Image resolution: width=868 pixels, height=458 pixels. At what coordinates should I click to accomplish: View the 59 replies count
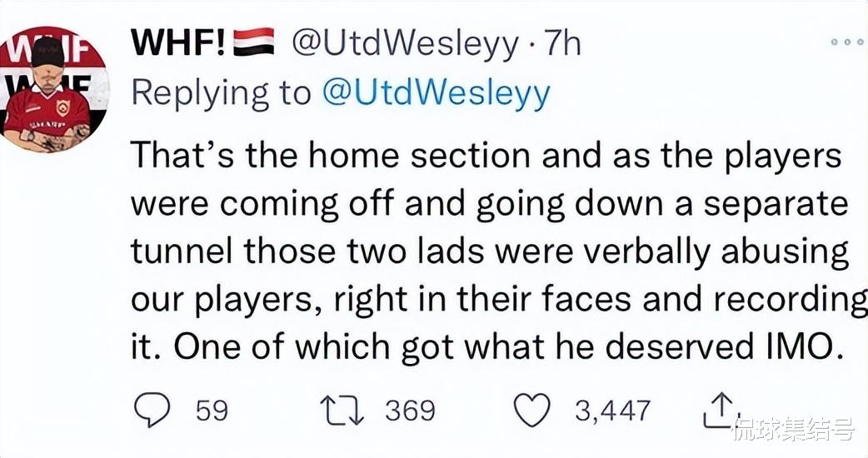[x=212, y=411]
